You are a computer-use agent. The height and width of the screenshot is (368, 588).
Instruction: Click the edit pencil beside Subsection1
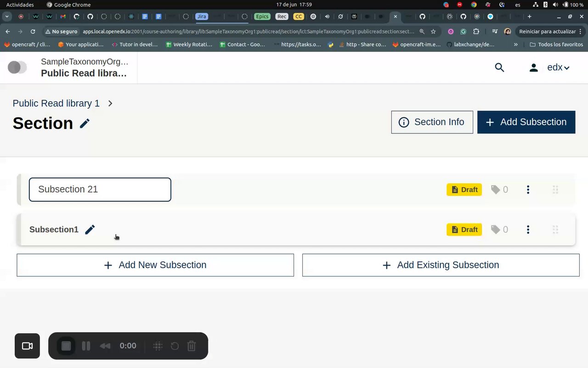[90, 230]
